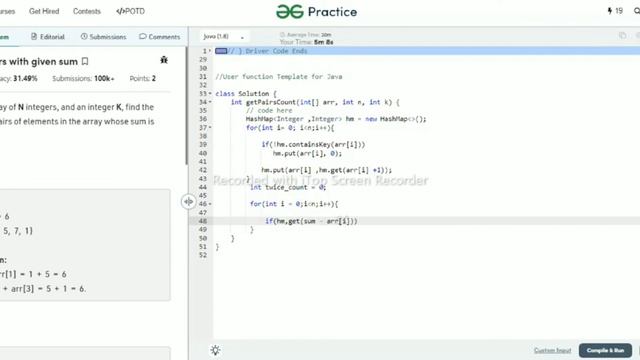Click the containsKey if statement on line 39
Viewport: 640px width, 360px height.
click(313, 144)
